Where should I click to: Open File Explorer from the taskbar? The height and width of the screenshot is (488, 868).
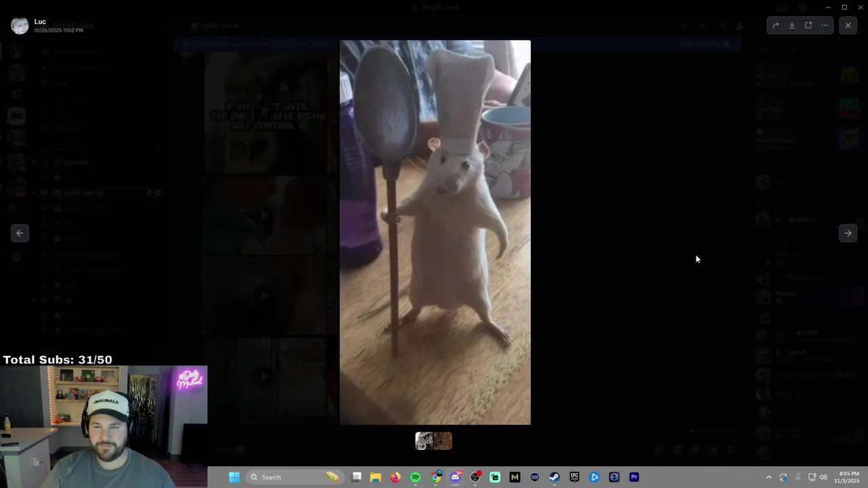tap(376, 477)
